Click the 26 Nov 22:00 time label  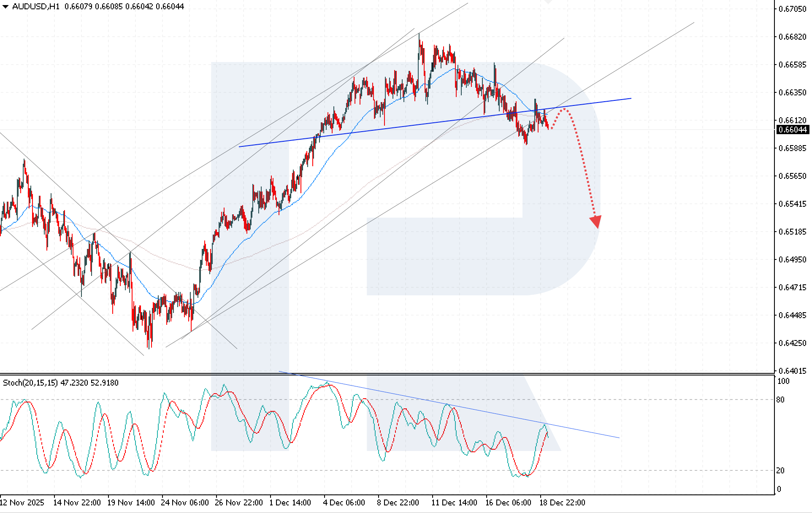click(x=239, y=502)
